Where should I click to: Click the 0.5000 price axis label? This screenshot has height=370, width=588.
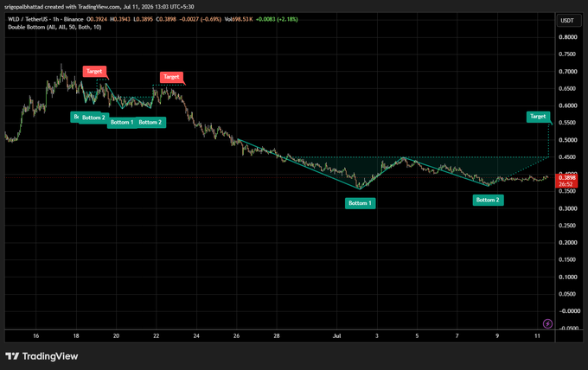click(568, 140)
